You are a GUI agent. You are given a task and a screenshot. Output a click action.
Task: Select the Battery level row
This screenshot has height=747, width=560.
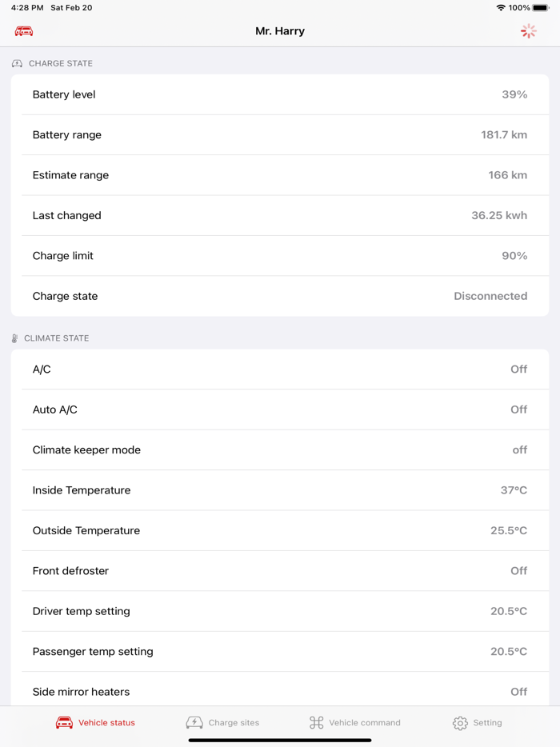tap(280, 94)
